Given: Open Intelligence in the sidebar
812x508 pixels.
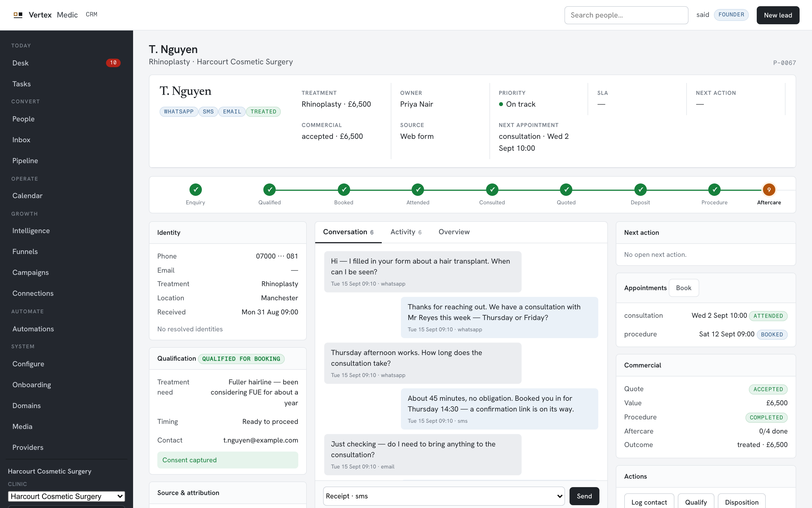Looking at the screenshot, I should click(67, 231).
